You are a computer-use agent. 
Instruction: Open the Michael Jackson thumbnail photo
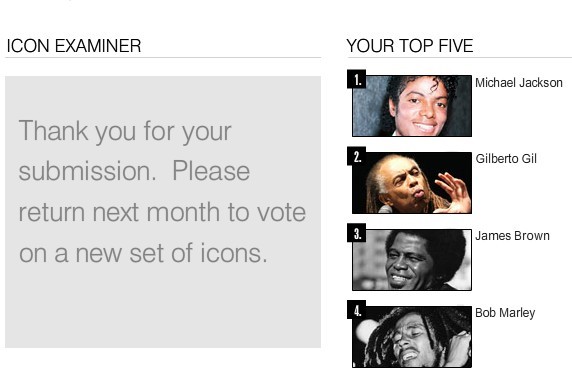[412, 106]
